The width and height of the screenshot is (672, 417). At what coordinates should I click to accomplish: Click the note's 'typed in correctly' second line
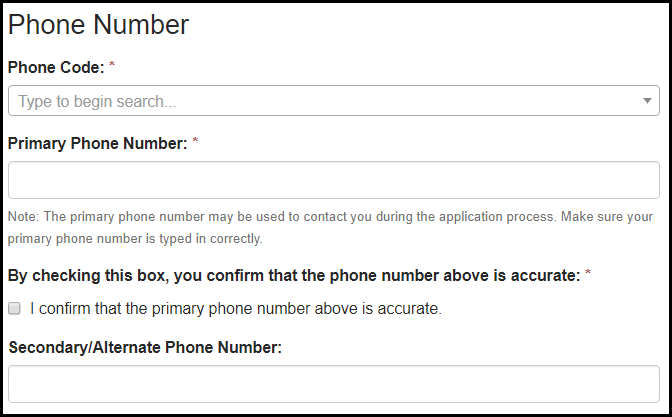tap(135, 239)
